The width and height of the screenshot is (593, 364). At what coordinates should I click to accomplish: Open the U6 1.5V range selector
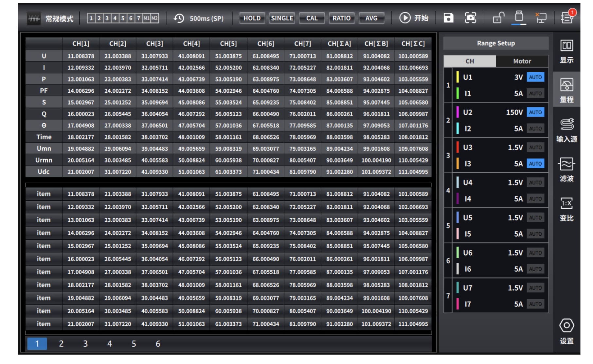[515, 253]
